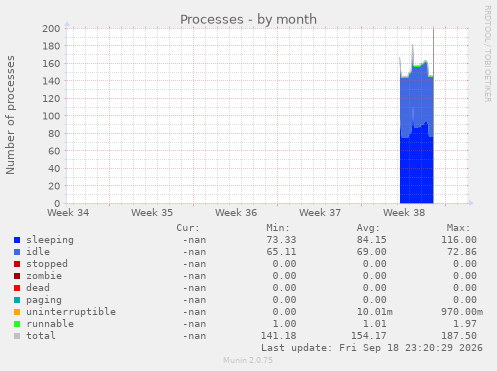Click the 'total' legend label
Image resolution: width=497 pixels, height=371 pixels.
click(x=41, y=336)
